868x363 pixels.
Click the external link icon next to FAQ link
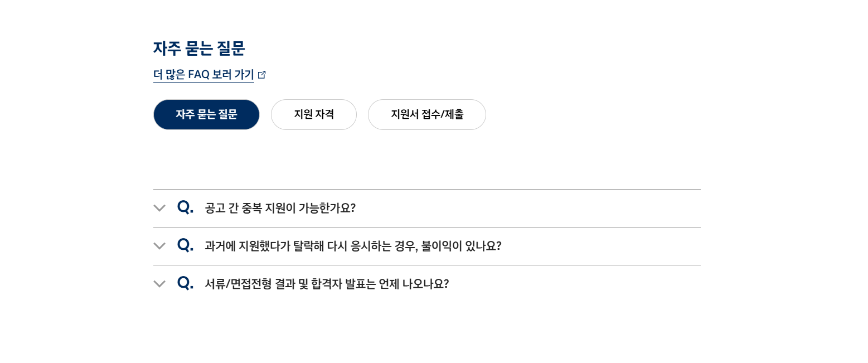262,74
